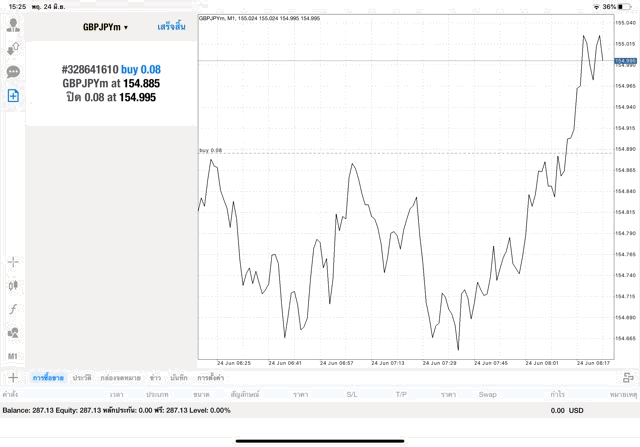Viewport: 640px width, 447px height.
Task: Tap the home indicator bar
Action: 320,441
